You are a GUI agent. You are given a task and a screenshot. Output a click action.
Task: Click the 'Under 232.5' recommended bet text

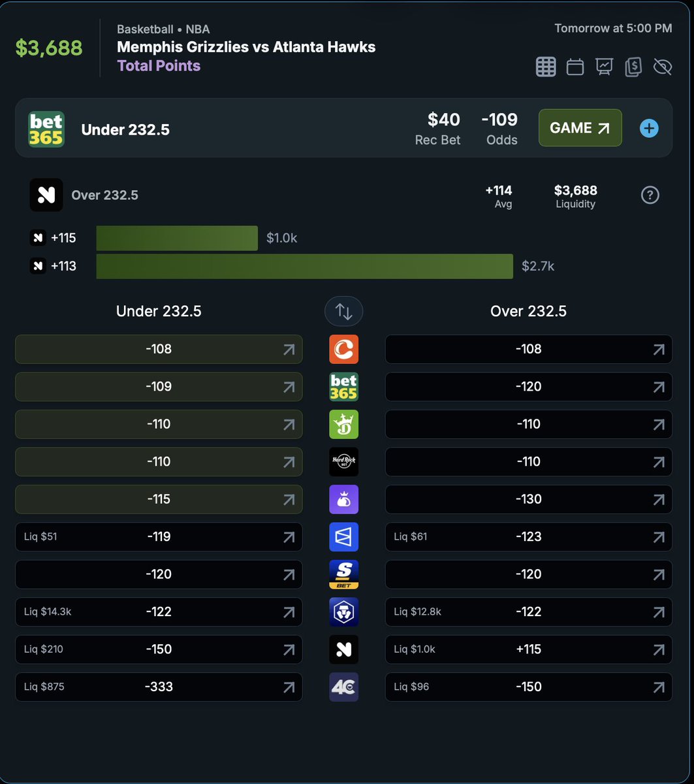125,130
